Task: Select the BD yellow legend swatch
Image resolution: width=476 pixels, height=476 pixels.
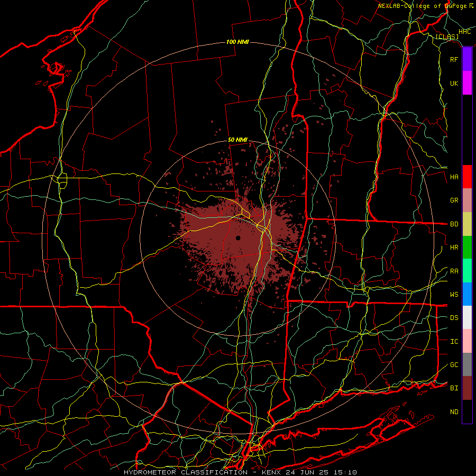Action: (x=467, y=224)
